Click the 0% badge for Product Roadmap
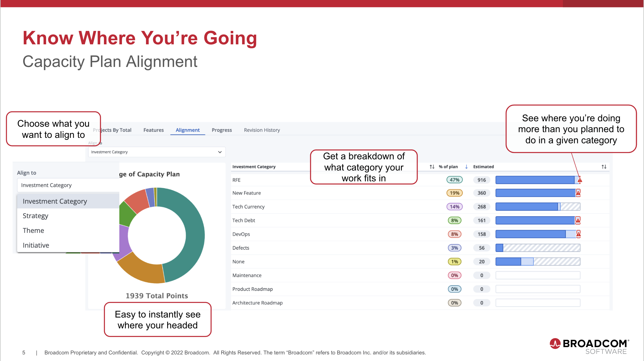Image resolution: width=644 pixels, height=361 pixels. (455, 289)
